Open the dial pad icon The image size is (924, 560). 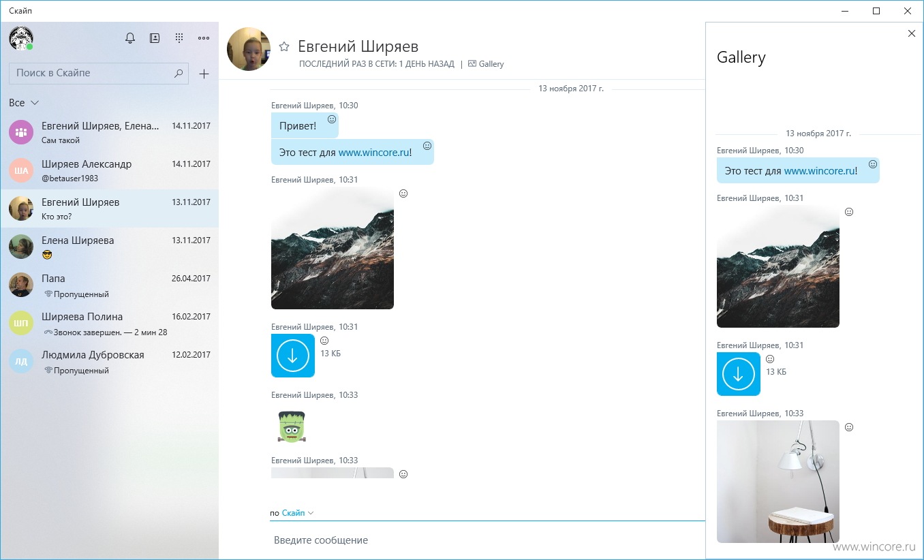[179, 38]
